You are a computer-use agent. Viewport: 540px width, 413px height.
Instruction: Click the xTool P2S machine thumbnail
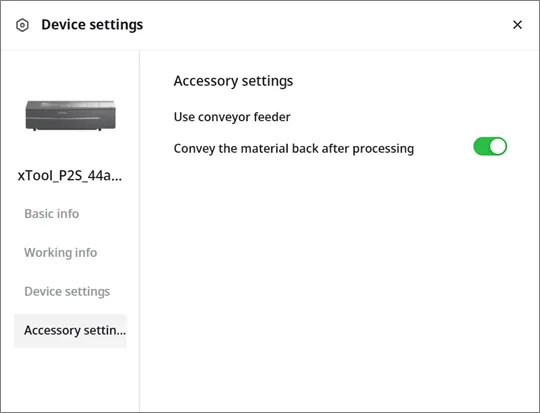pyautogui.click(x=71, y=115)
